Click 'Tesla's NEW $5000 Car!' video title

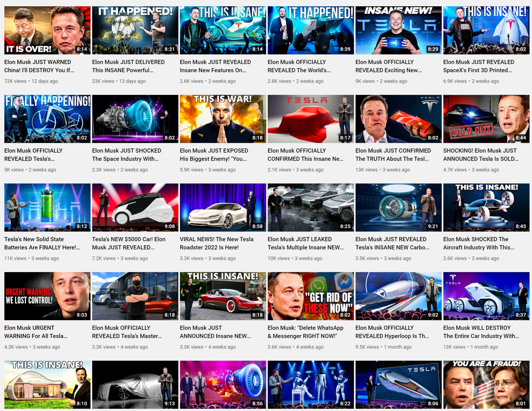point(128,243)
